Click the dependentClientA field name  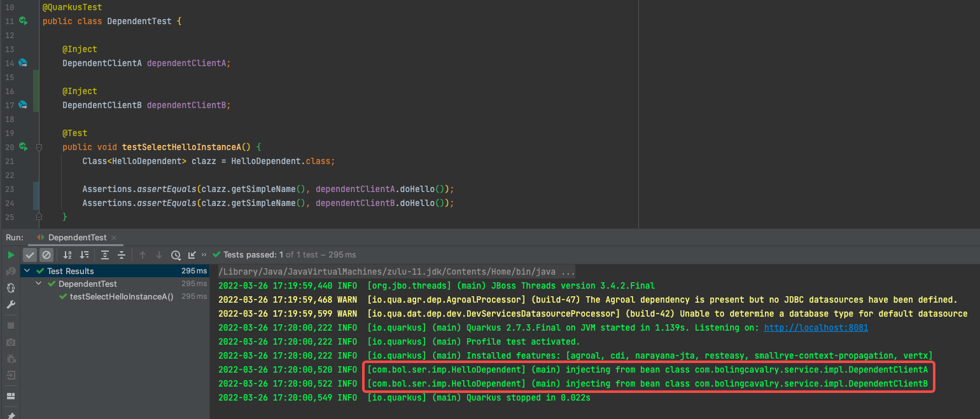186,63
